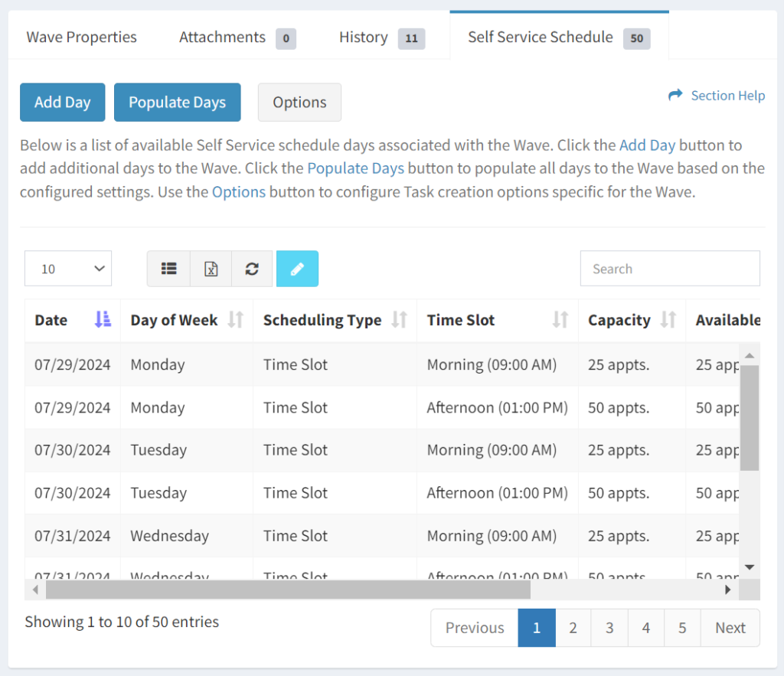View the Attachments tab
784x676 pixels.
[x=222, y=37]
